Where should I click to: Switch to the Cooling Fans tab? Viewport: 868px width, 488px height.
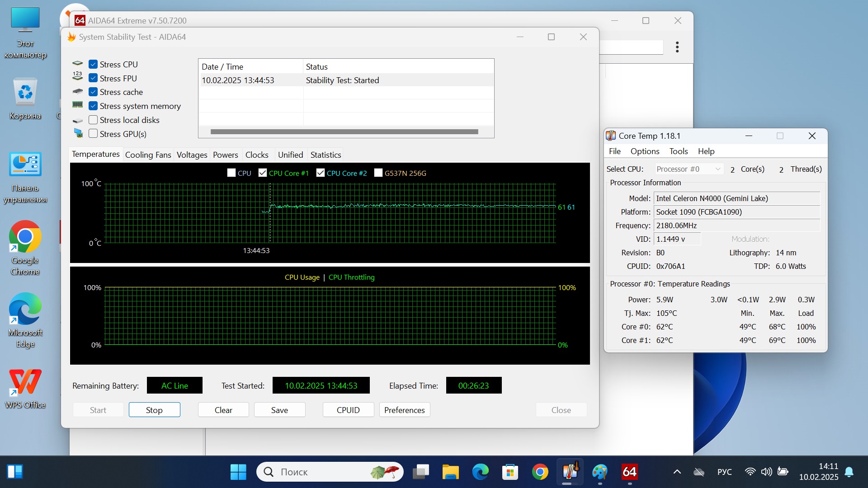(x=148, y=155)
